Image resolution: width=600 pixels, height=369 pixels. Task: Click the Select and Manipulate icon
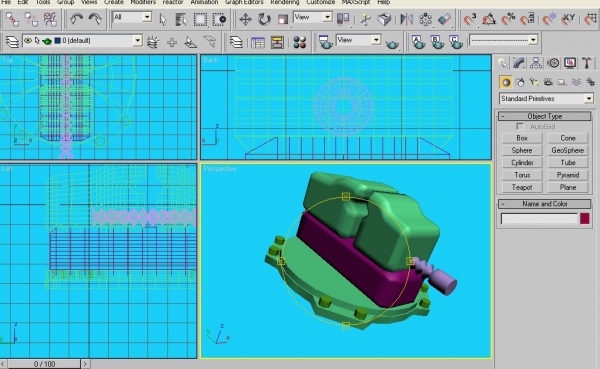tap(365, 19)
